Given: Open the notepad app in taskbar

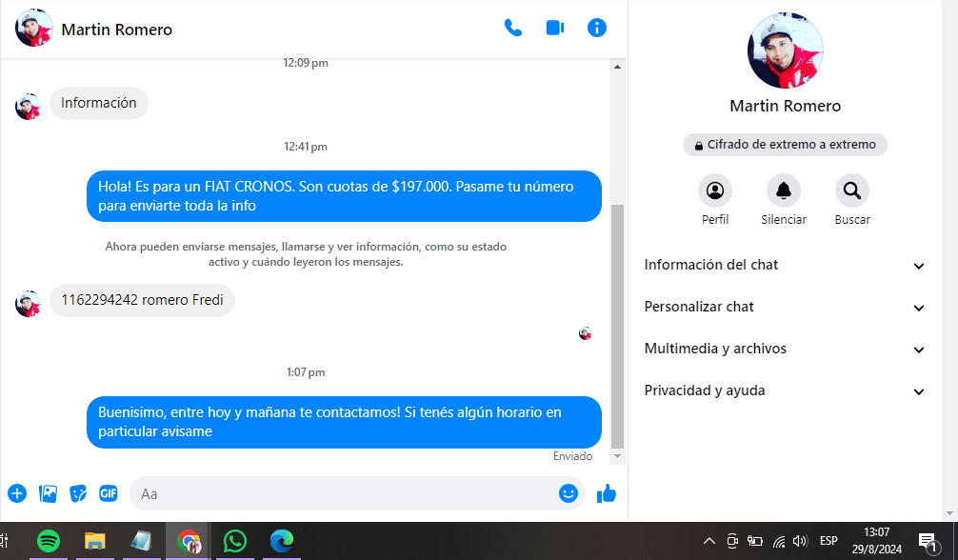Looking at the screenshot, I should point(141,541).
